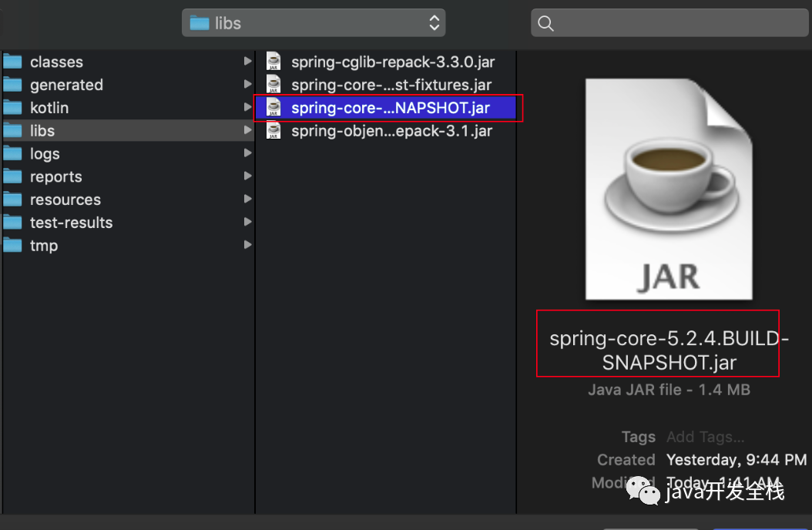Expand the kotlin folder using its chevron arrow
The height and width of the screenshot is (530, 812).
coord(248,107)
